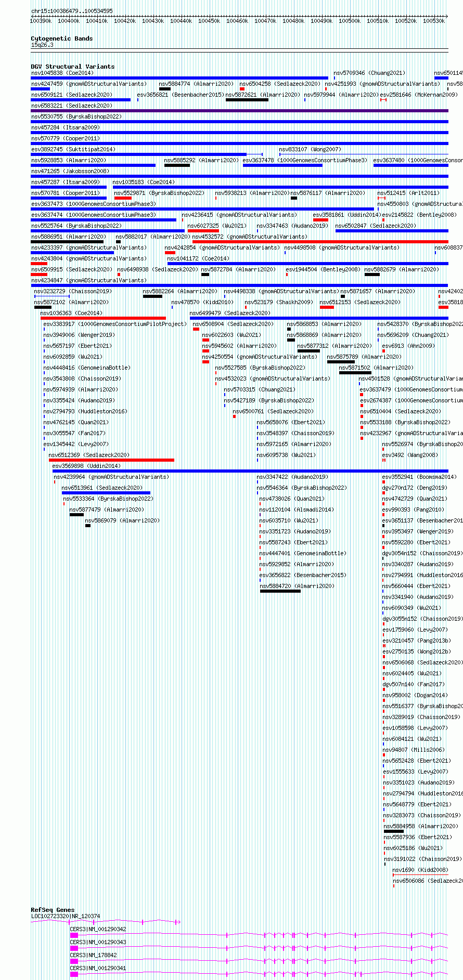Open transcript CERS3|NM_001290343
This screenshot has height=980, width=463.
98,942
